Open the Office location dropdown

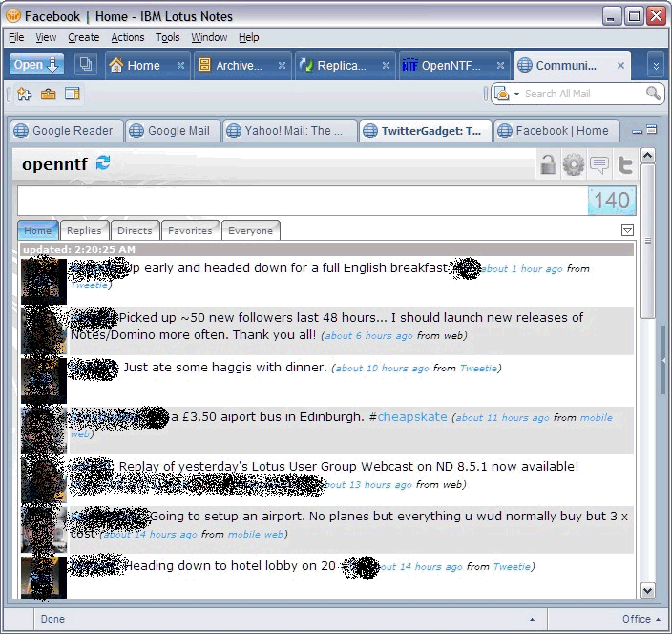point(641,619)
